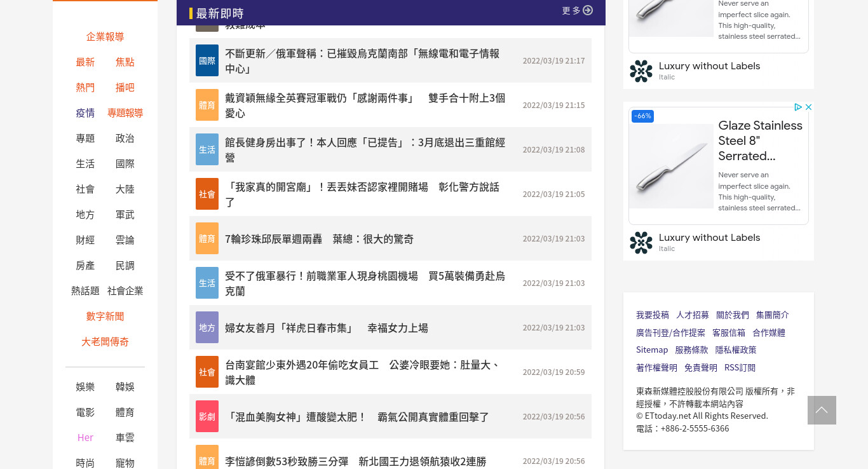Click the 體育 badge beside 邱辰 story

click(x=207, y=238)
